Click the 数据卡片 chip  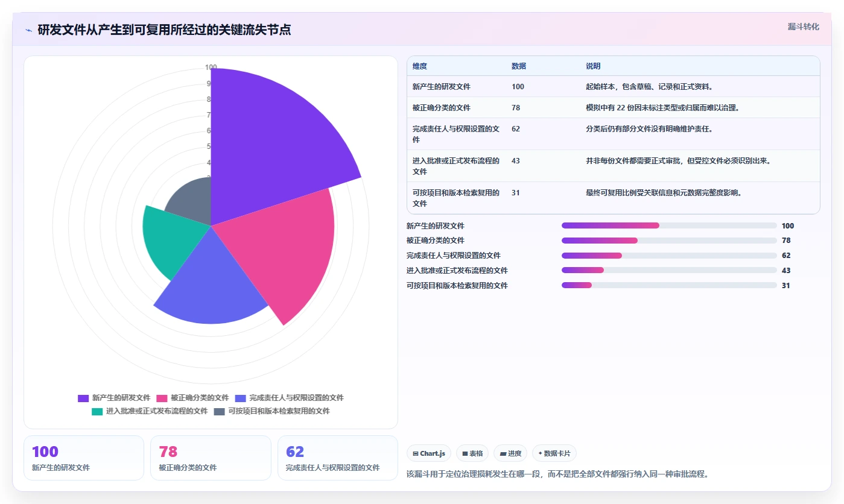[x=554, y=453]
